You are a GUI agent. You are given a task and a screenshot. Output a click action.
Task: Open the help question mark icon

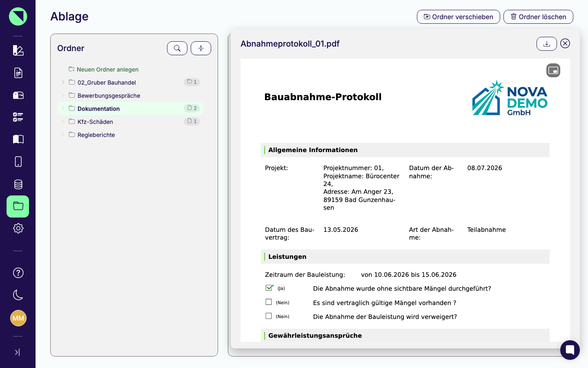tap(18, 273)
